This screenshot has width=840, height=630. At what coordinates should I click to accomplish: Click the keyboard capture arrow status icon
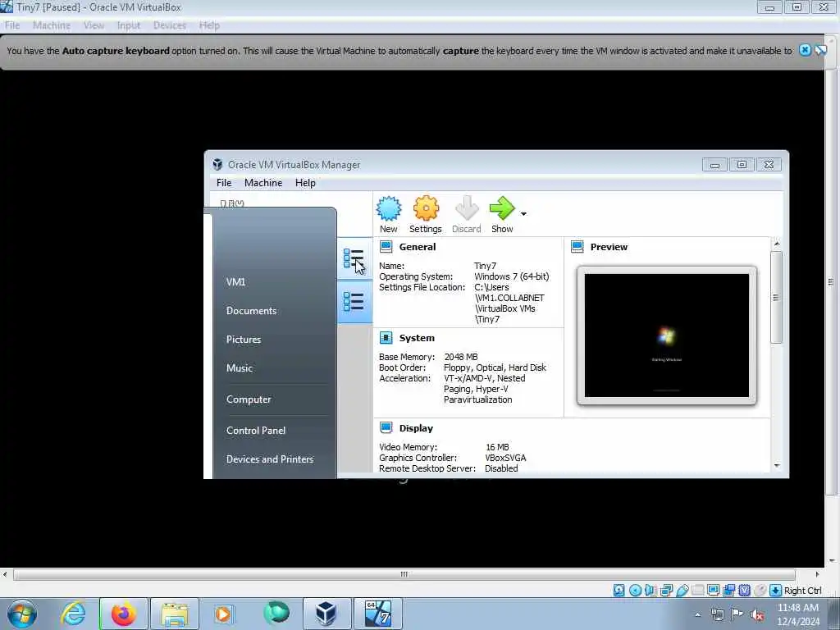[775, 591]
